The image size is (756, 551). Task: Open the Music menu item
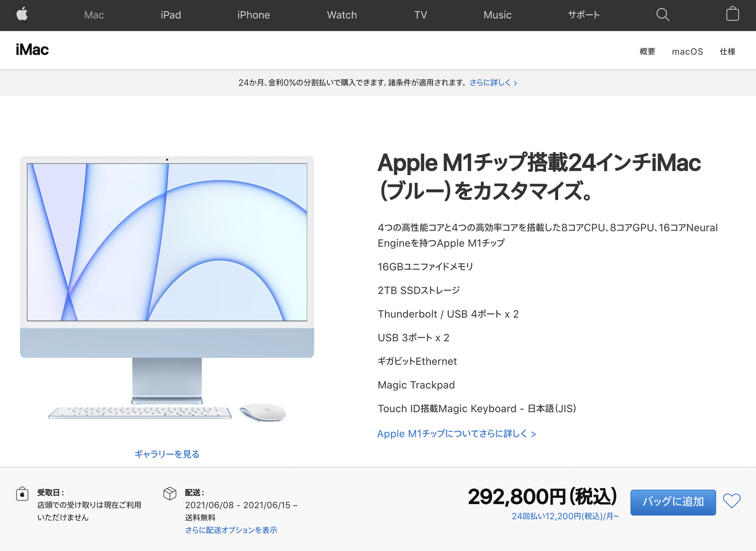pos(498,15)
